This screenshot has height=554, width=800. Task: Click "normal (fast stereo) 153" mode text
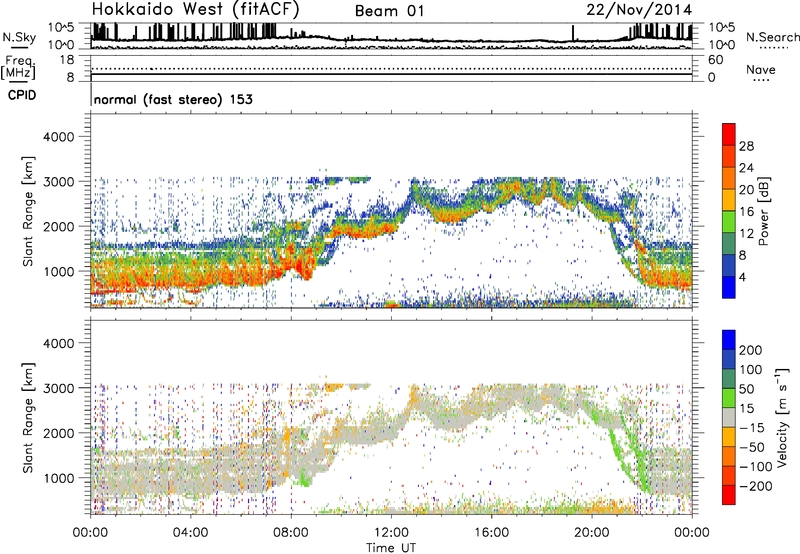173,99
